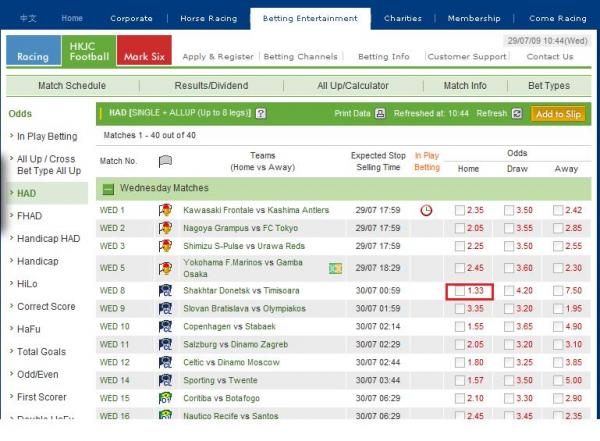Tick the Home 1.33 checkbox for Shakhtar Donetsk

[x=459, y=291]
